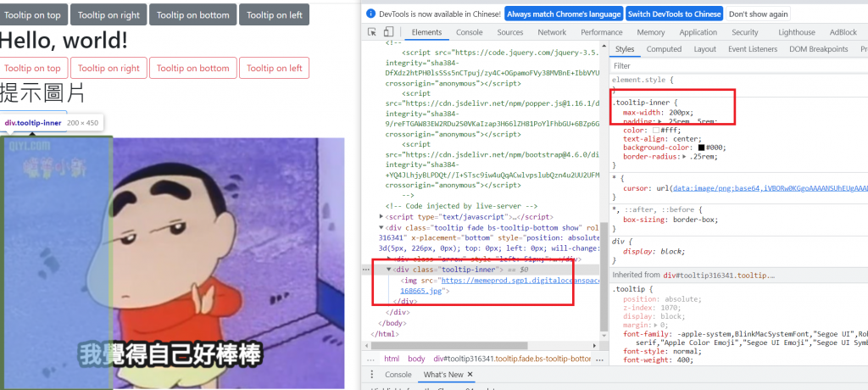Click Switch DevTools to Chinese button
Screen dimensions: 868x390
pyautogui.click(x=675, y=14)
